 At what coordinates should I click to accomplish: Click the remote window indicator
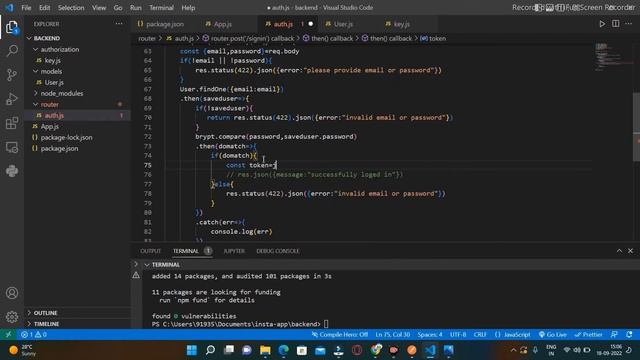(8, 335)
